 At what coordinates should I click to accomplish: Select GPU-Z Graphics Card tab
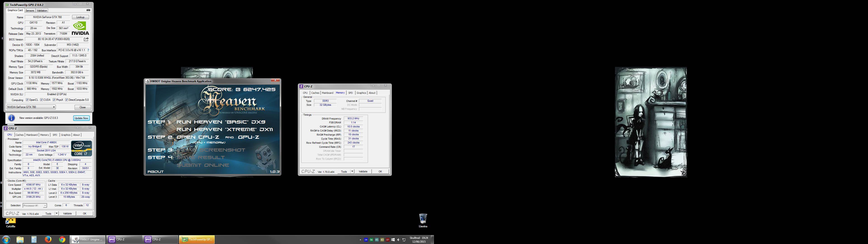point(15,10)
